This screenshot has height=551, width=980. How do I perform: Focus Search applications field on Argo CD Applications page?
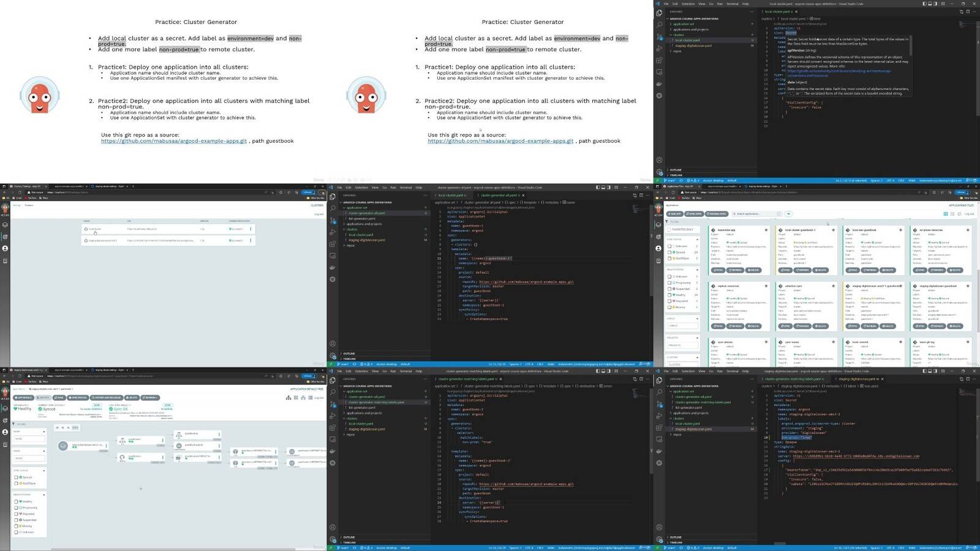click(x=757, y=214)
